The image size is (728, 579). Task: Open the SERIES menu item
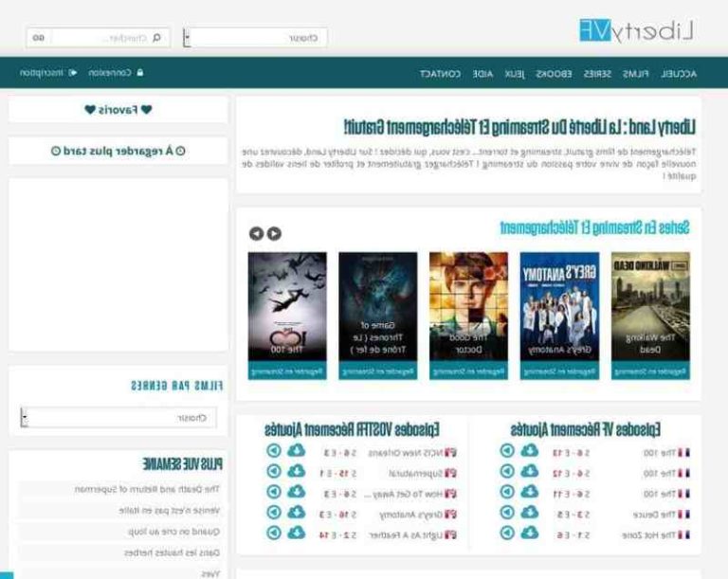[x=597, y=74]
